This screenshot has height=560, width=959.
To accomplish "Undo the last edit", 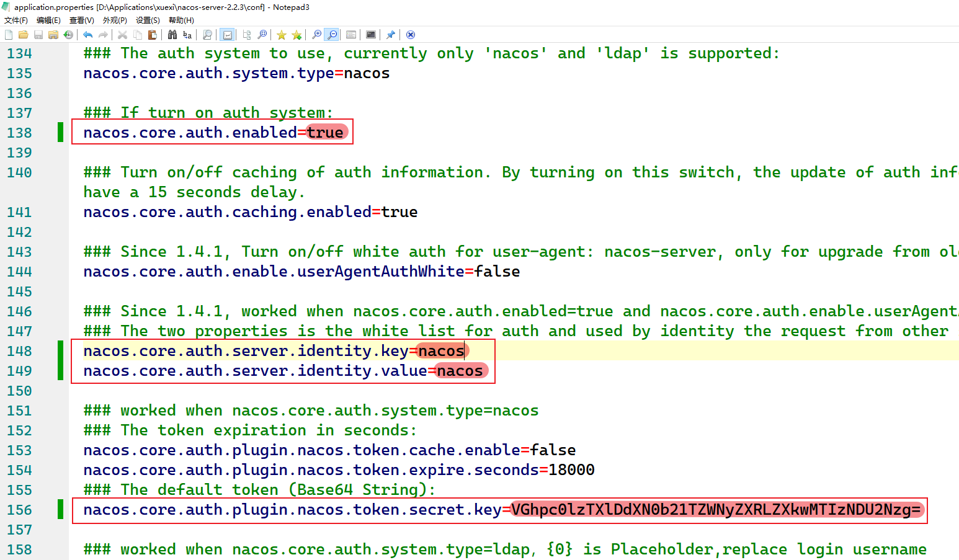I will (x=87, y=34).
